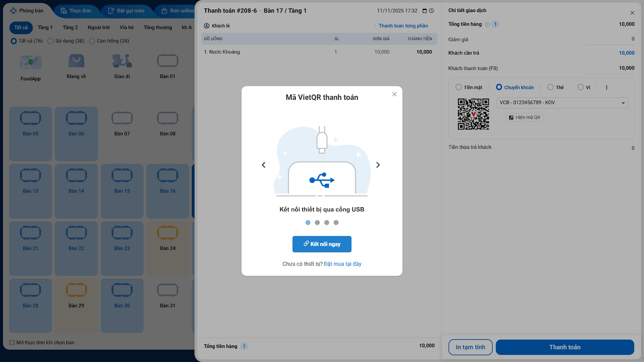Screen dimensions: 644x362
Task: Expand the VCB - 0123456789 - KOV account dropdown
Action: coord(562,103)
